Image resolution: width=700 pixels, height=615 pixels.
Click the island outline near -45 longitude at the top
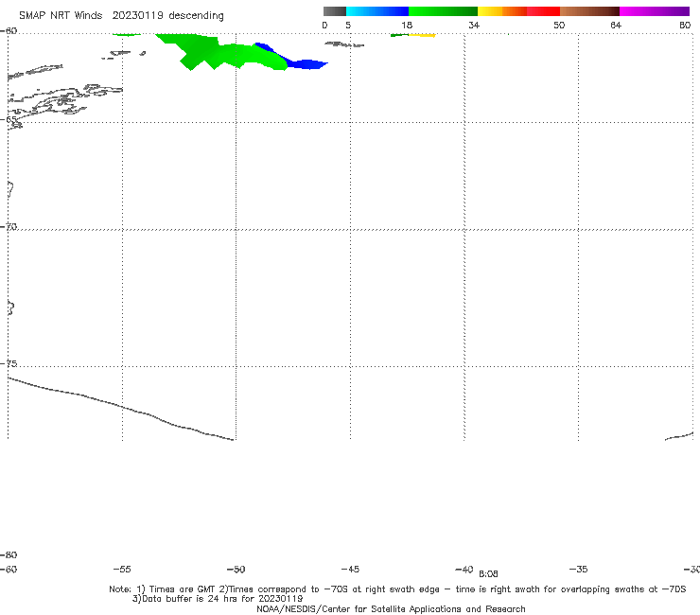tap(344, 44)
